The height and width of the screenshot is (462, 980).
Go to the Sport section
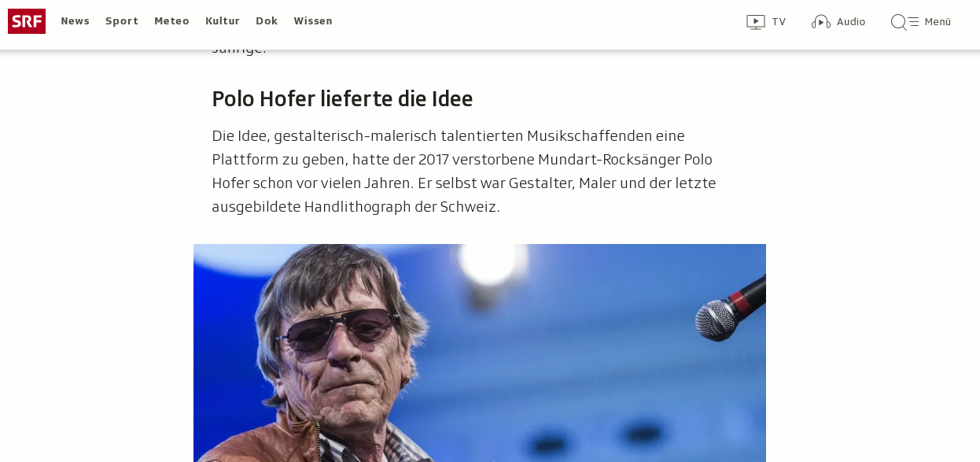(122, 21)
